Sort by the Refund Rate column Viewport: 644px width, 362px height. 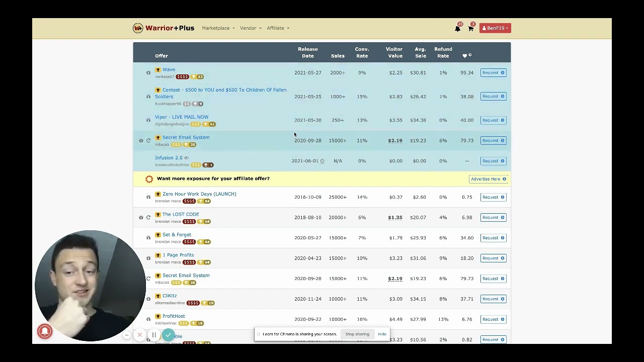coord(443,52)
